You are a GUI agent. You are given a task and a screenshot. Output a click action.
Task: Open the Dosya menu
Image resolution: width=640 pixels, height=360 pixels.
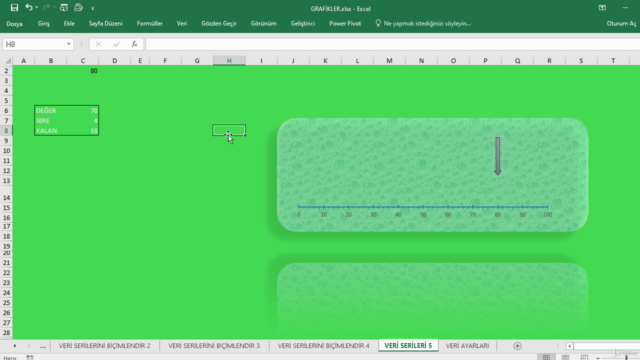(x=14, y=24)
